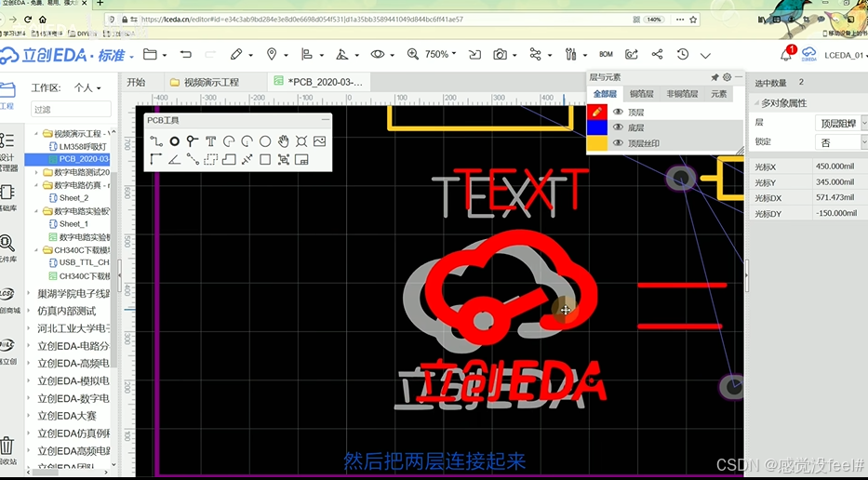868x480 pixels.
Task: Open the notification bell
Action: coord(785,55)
